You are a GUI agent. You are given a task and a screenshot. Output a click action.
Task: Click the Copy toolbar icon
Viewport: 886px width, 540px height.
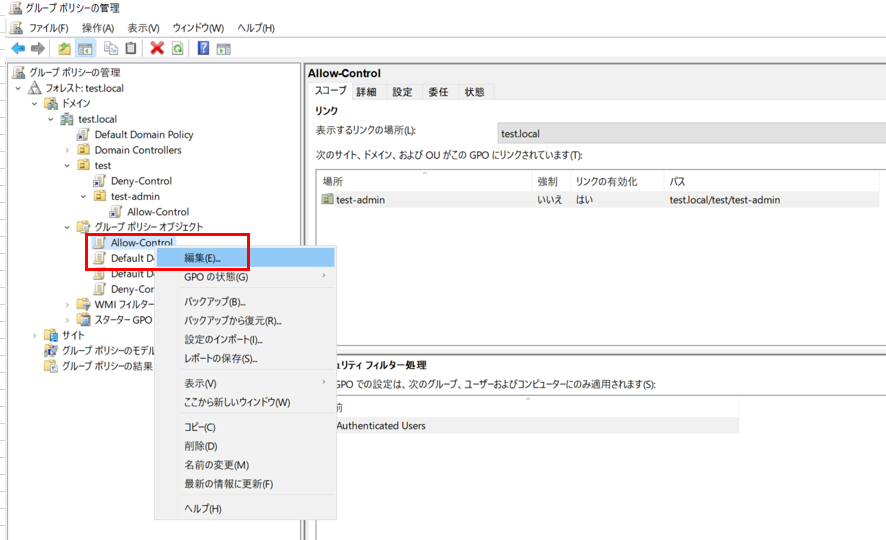[x=111, y=49]
